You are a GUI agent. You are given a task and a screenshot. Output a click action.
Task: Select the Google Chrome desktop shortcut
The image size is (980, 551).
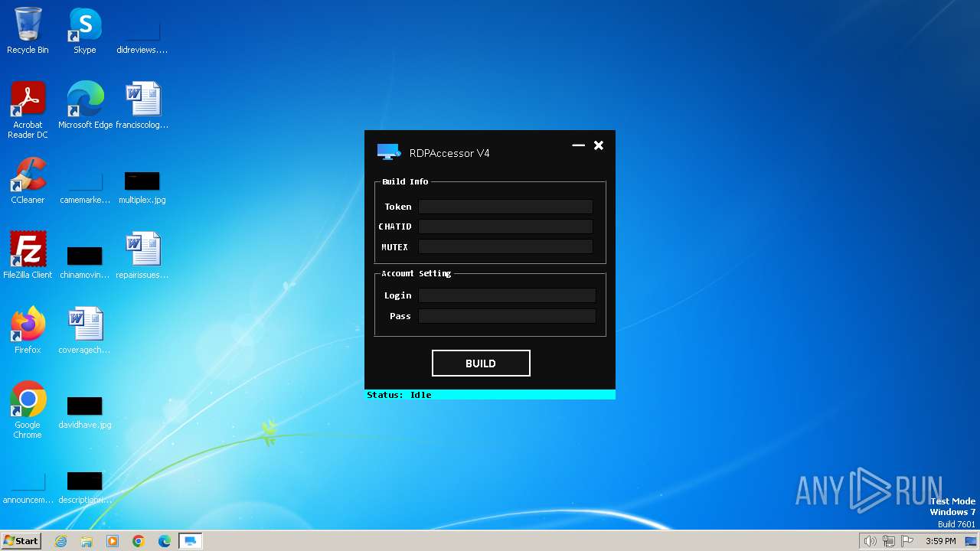28,411
